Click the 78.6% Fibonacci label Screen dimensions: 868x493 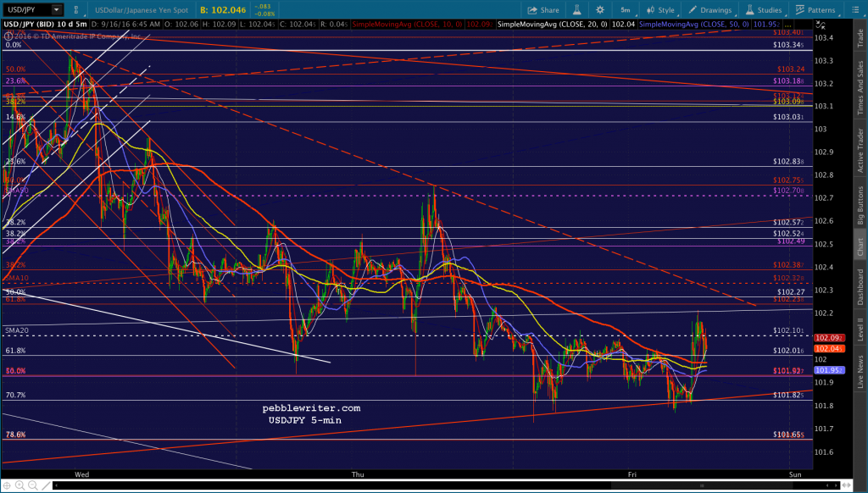(x=15, y=435)
